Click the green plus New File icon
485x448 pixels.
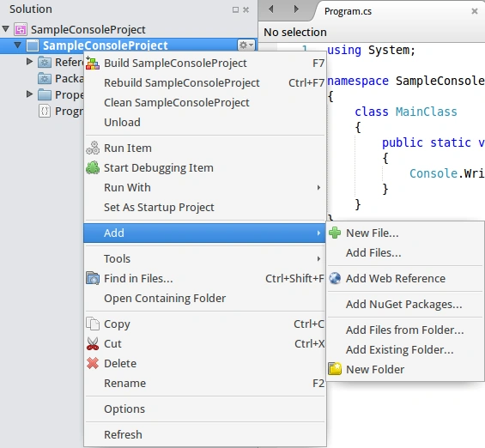point(335,233)
